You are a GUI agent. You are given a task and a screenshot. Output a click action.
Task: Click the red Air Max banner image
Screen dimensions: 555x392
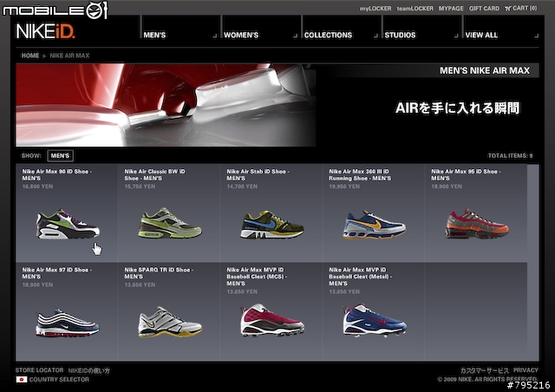click(x=166, y=105)
